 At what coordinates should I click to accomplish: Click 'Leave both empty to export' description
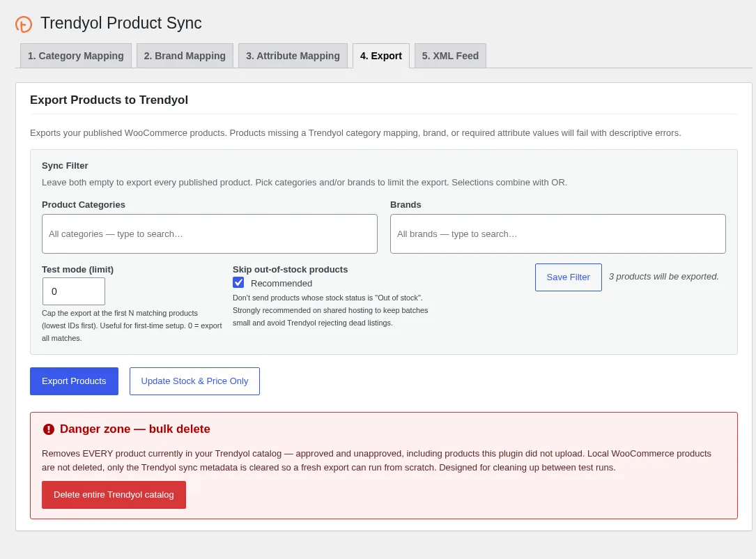pos(304,183)
